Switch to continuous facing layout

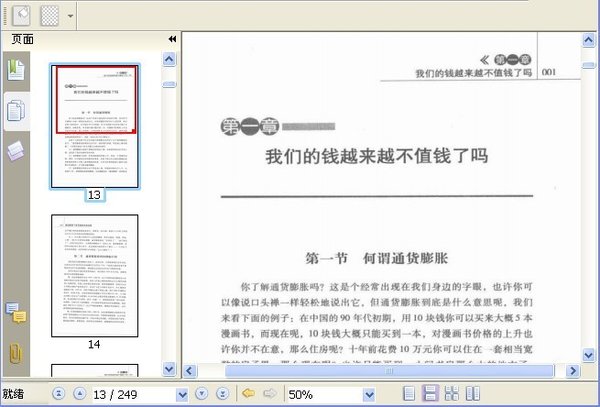(x=452, y=394)
